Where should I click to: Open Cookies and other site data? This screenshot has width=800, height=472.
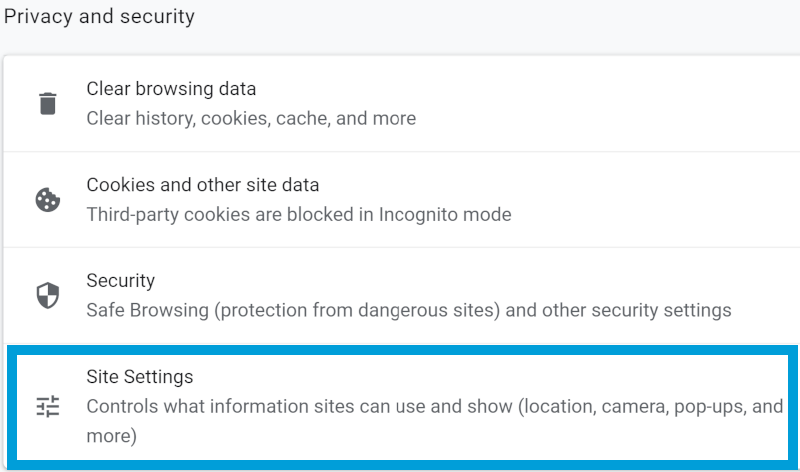tap(203, 185)
